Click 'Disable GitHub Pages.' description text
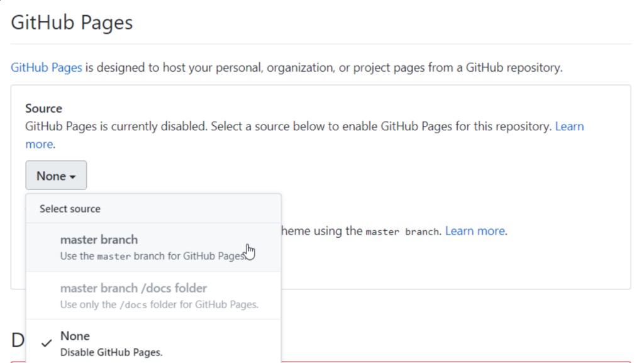 pos(111,352)
